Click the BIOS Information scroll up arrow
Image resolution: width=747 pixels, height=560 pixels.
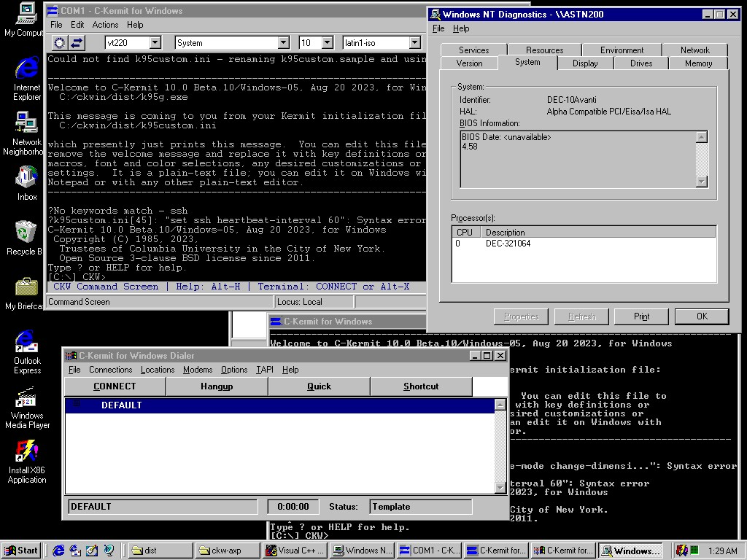(701, 137)
